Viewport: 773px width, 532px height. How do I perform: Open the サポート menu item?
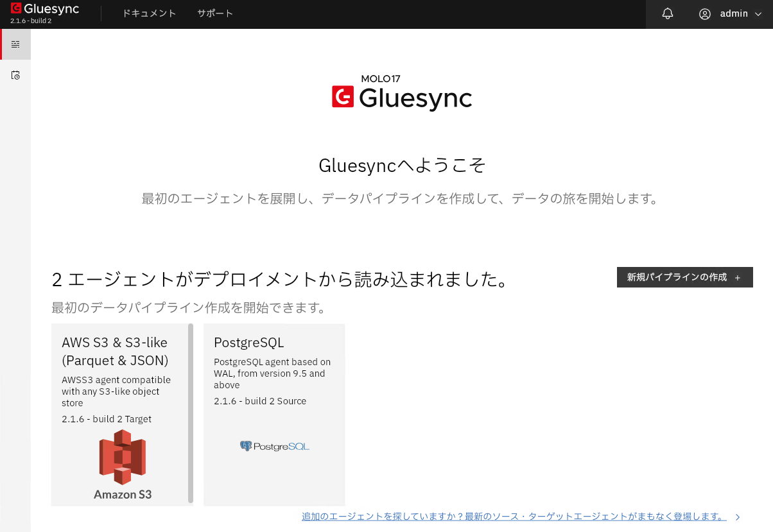(x=215, y=13)
